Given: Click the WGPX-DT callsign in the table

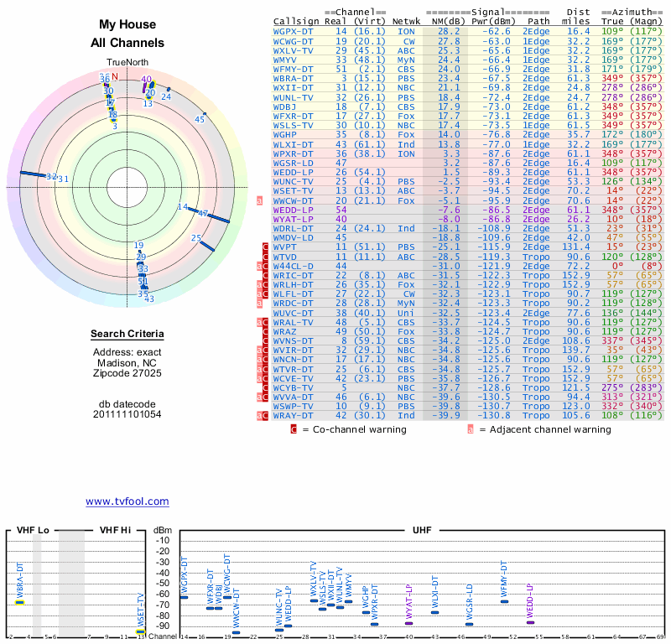Looking at the screenshot, I should click(292, 30).
